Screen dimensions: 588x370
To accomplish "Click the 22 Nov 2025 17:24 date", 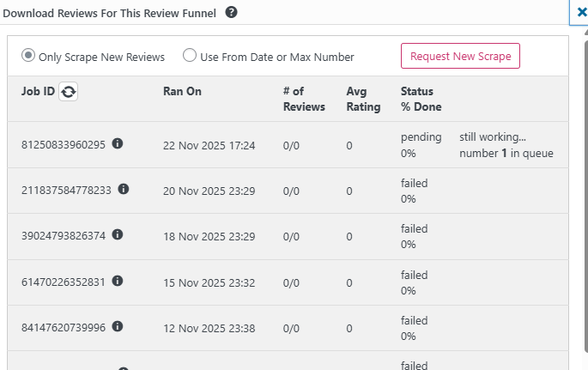I will click(x=209, y=145).
